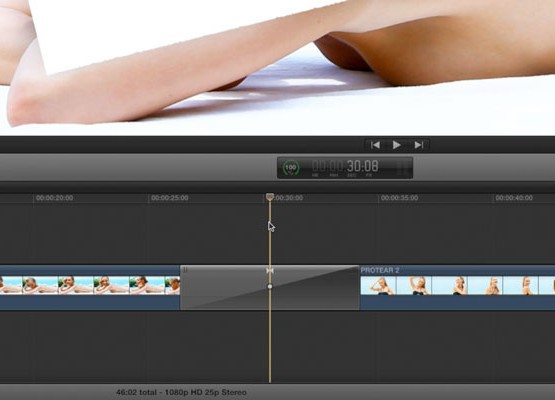Click the 46:02 total project status text

click(x=181, y=392)
